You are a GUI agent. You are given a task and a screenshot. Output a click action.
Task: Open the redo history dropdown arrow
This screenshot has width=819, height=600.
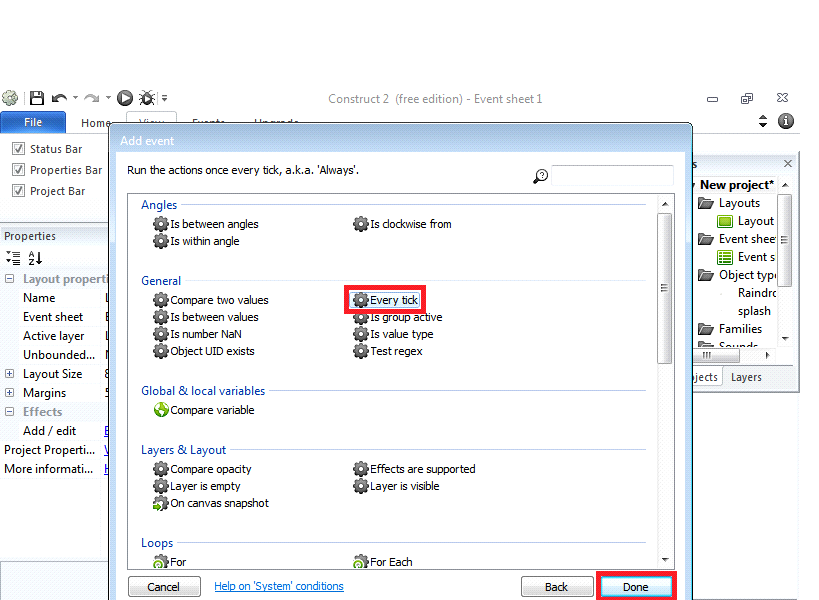[108, 98]
